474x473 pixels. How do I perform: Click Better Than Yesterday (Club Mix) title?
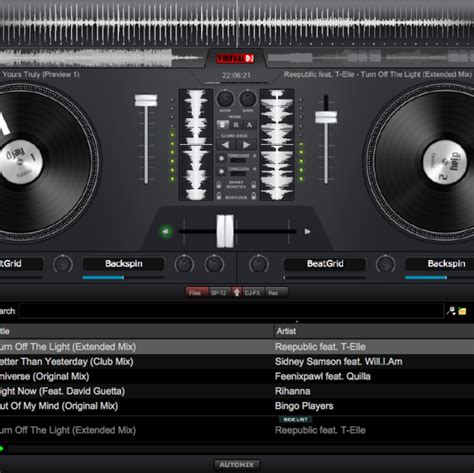click(67, 362)
